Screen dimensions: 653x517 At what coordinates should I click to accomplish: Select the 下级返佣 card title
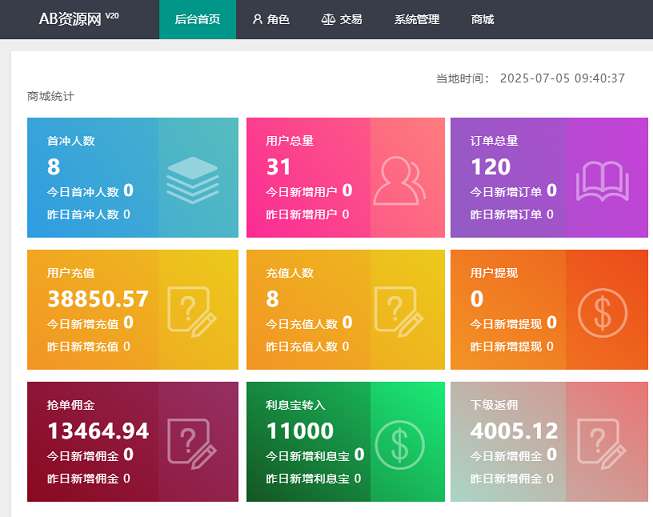[x=494, y=405]
